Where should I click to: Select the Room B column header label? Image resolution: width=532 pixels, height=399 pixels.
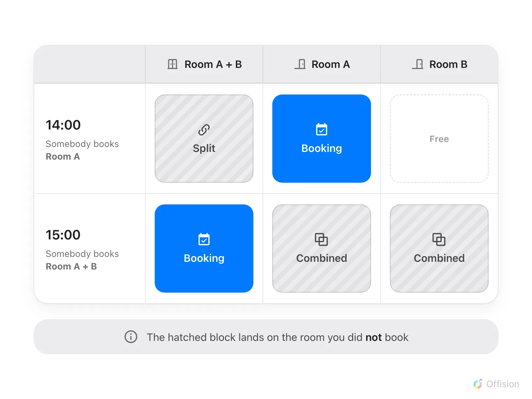(x=448, y=64)
